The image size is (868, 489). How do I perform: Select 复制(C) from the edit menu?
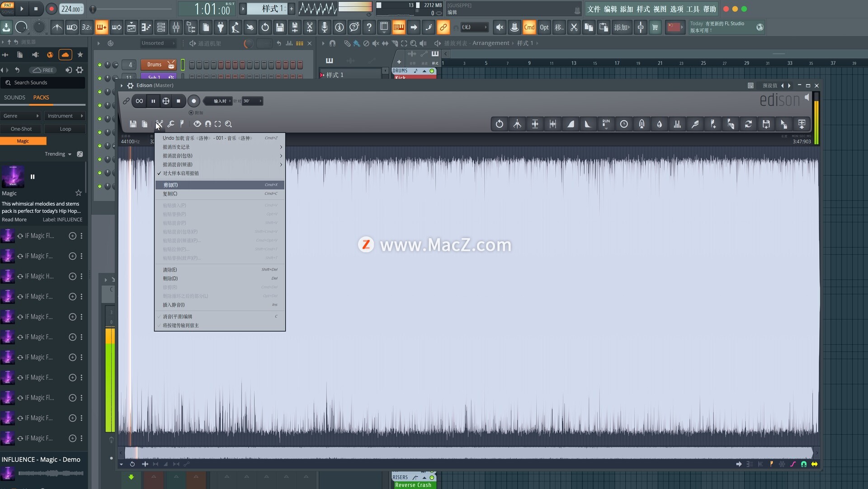220,194
